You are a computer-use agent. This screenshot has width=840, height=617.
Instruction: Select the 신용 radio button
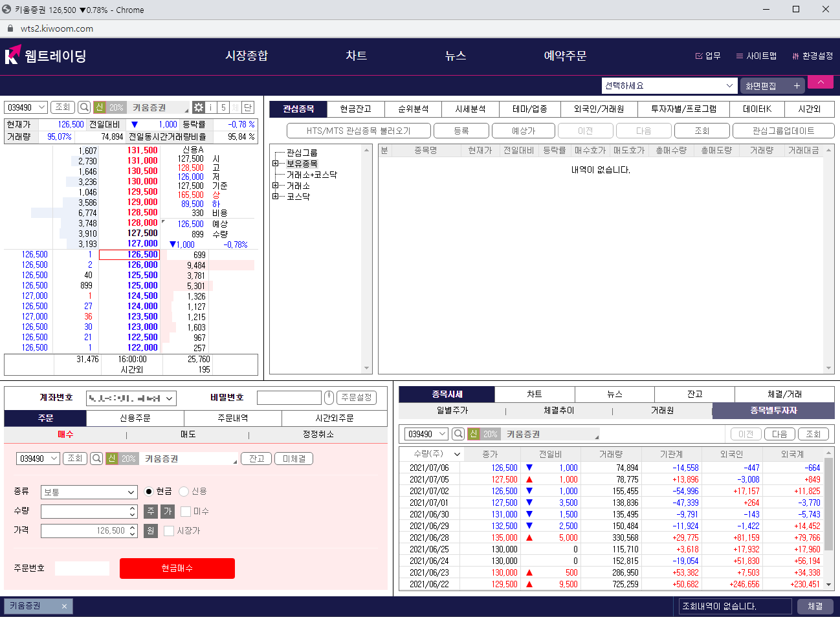[x=184, y=492]
